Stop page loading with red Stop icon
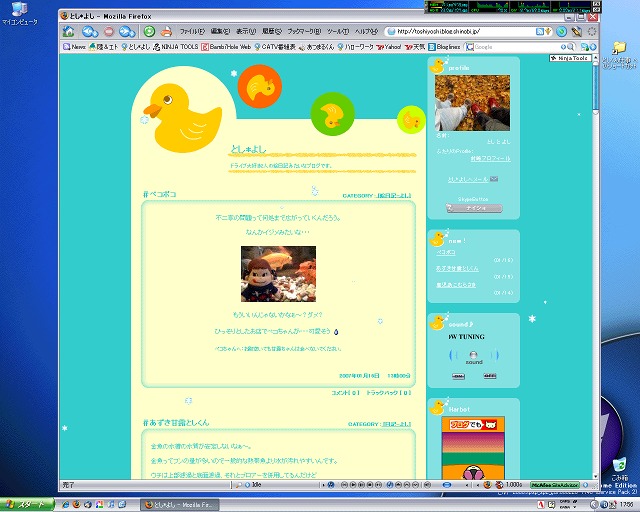The width and height of the screenshot is (640, 512). point(109,31)
